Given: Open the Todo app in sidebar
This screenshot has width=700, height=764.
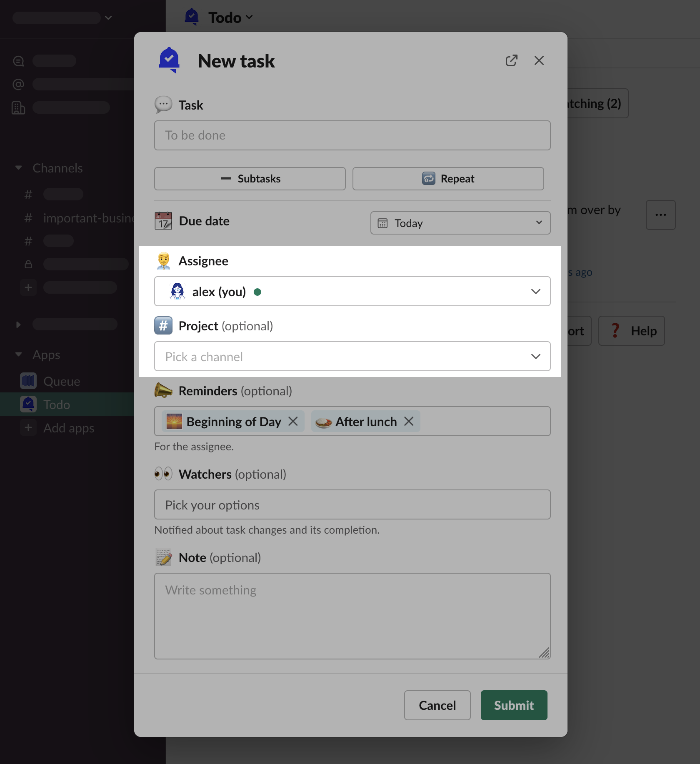Looking at the screenshot, I should click(x=57, y=404).
